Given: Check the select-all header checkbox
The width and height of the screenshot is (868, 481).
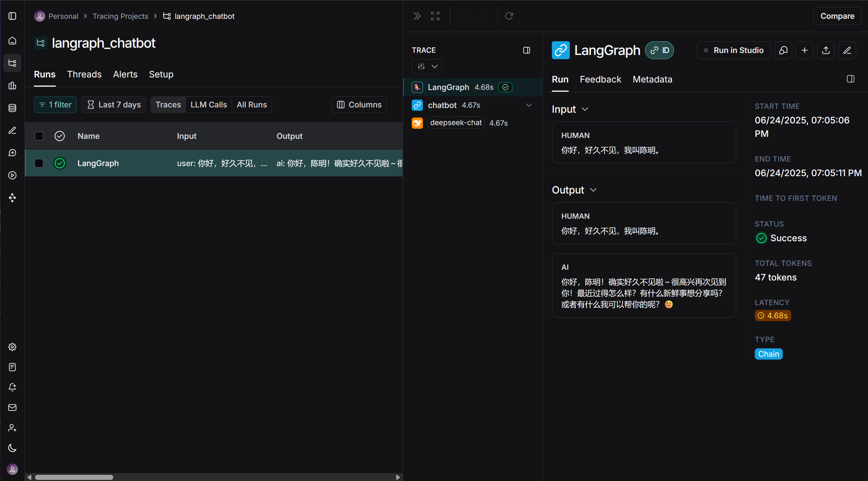Looking at the screenshot, I should [x=39, y=136].
